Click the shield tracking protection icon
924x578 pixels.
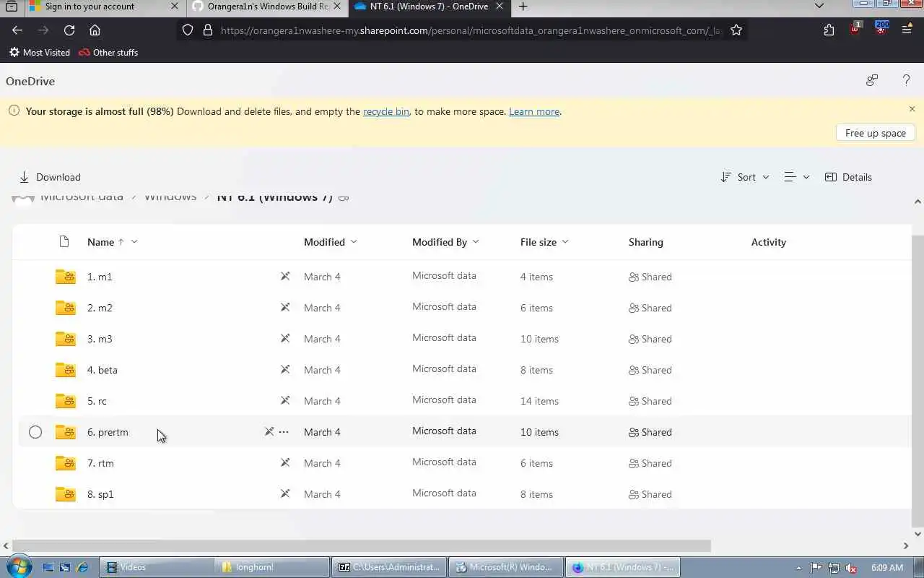tap(188, 30)
